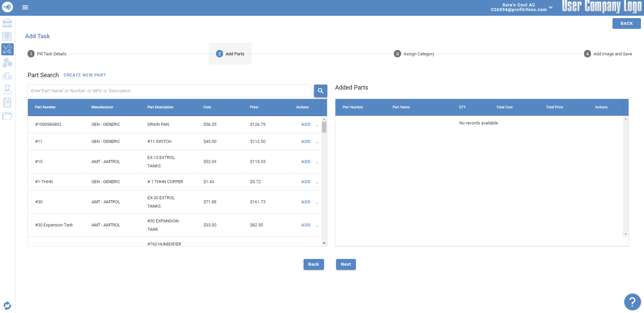The height and width of the screenshot is (313, 644).
Task: Open the folder icon in sidebar
Action: pos(7,116)
